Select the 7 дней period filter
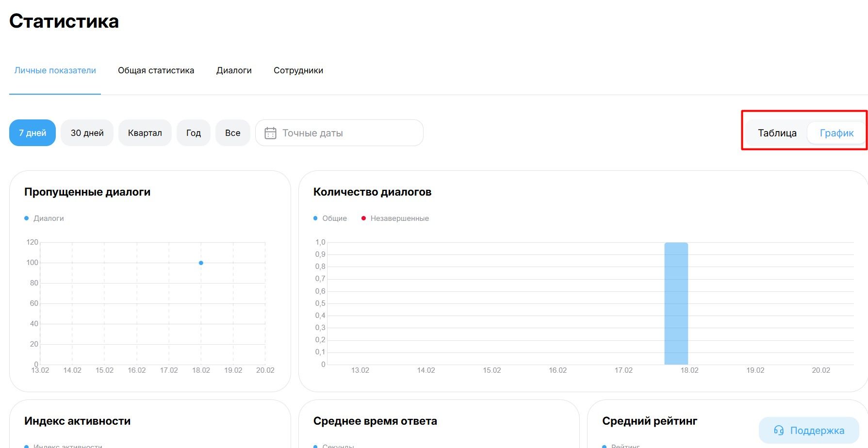 [x=33, y=133]
